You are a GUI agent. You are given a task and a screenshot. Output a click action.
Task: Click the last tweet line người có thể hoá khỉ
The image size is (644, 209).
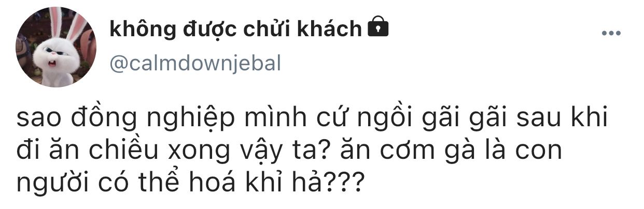(x=189, y=183)
